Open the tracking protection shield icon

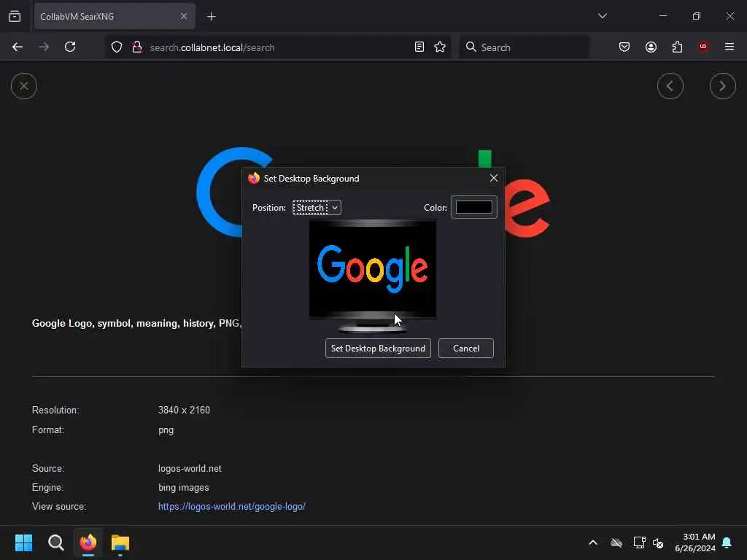(117, 47)
